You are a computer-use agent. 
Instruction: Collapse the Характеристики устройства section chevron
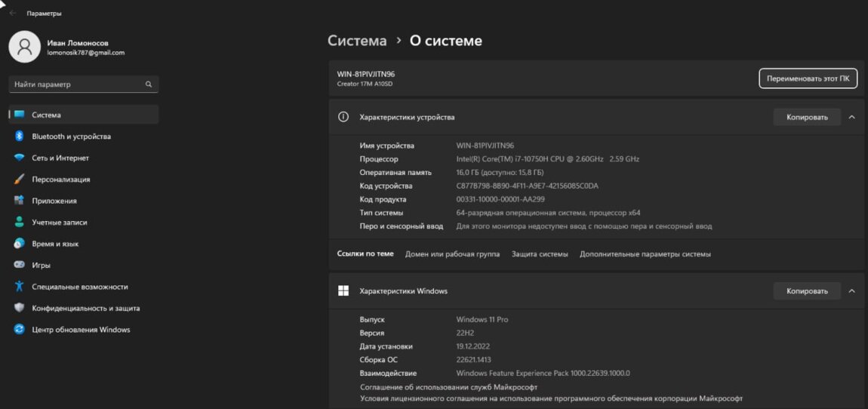coord(852,117)
